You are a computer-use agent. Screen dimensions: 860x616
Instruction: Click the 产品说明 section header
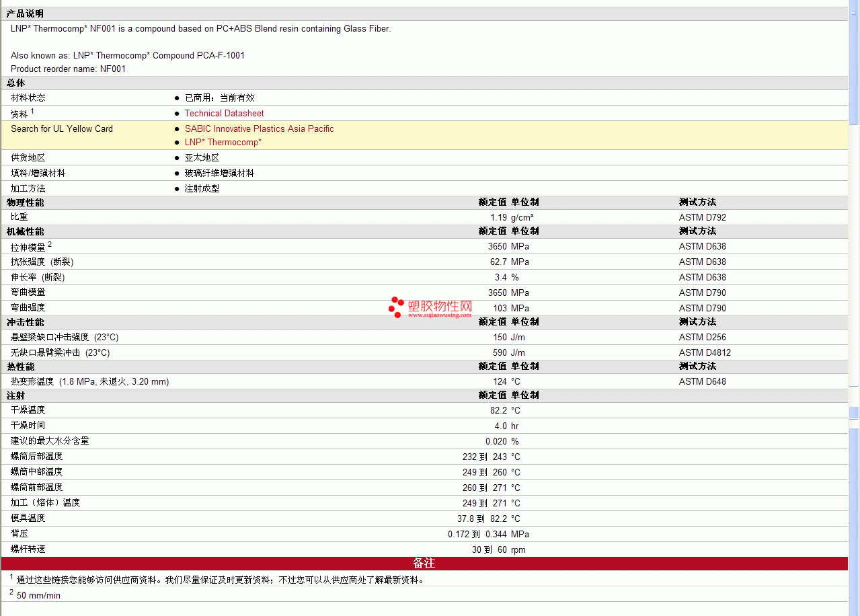(x=26, y=13)
